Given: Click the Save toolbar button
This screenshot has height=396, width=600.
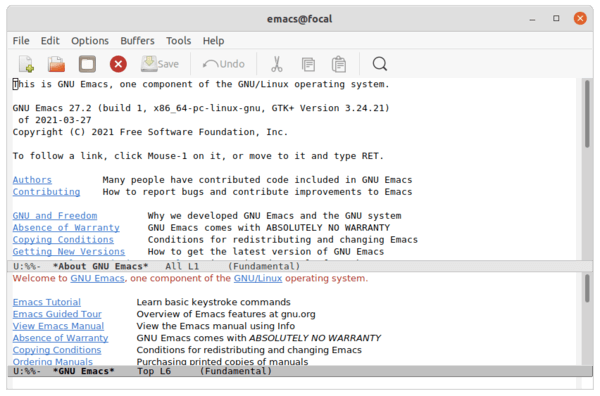Looking at the screenshot, I should (160, 64).
